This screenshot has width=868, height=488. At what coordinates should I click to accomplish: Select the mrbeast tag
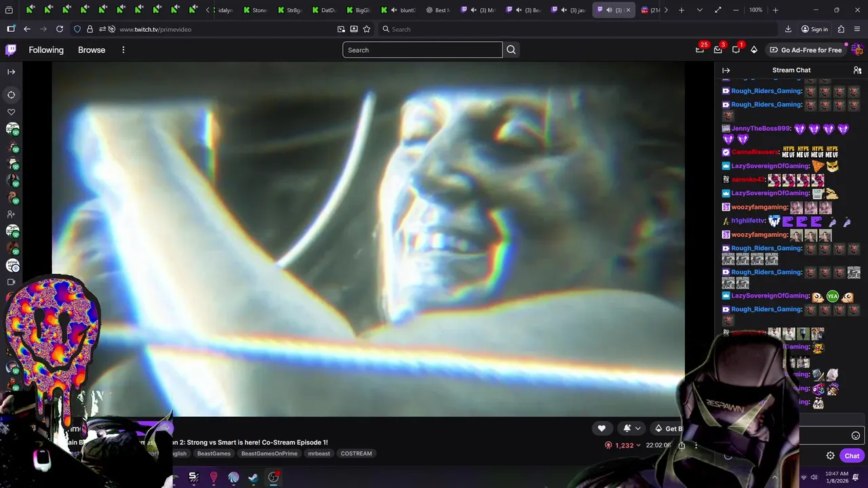click(319, 453)
